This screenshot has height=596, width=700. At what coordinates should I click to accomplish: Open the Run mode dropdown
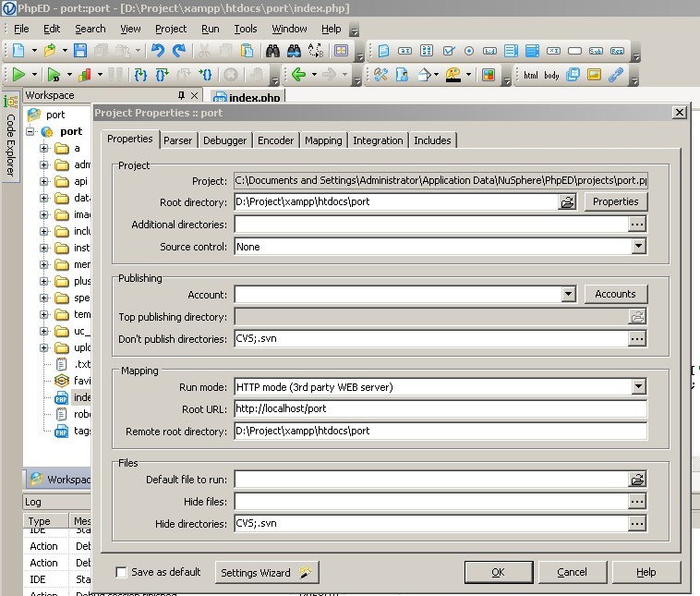(x=639, y=386)
